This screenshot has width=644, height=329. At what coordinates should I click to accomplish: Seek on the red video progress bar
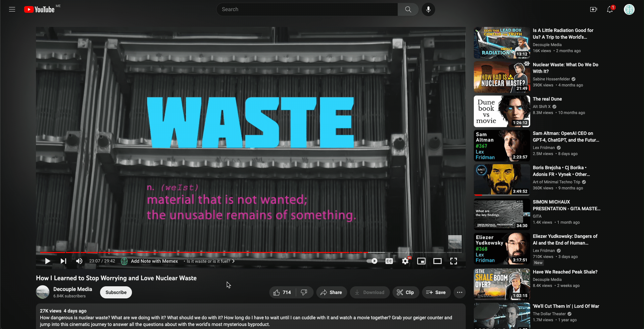201,252
